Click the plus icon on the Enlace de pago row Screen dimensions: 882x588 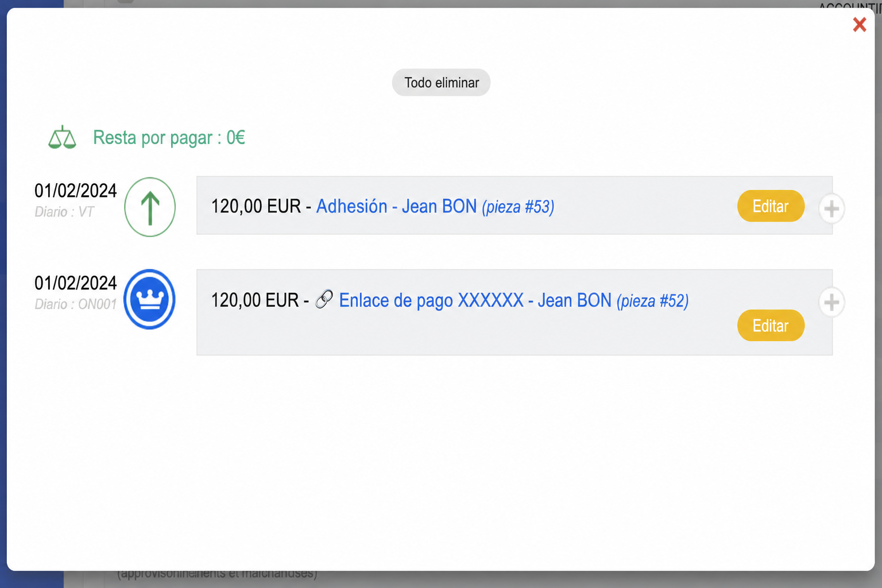point(831,302)
